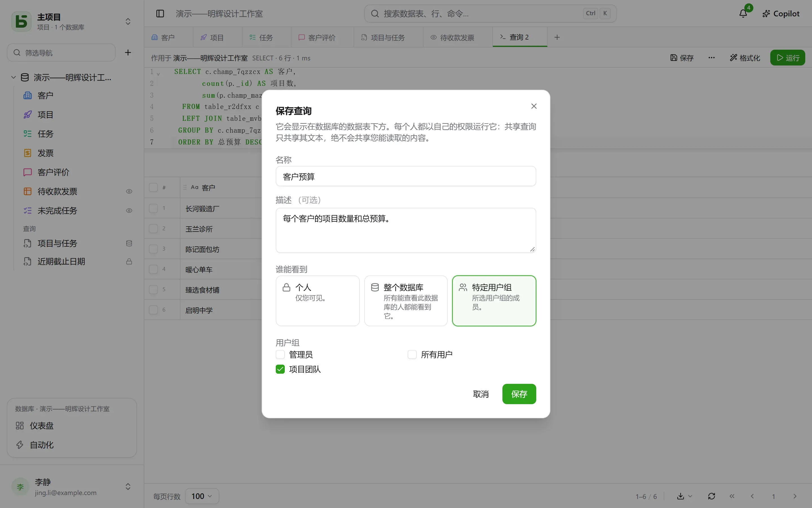Collapse the 演示——明辉设计工… database tree
This screenshot has height=508, width=812.
(x=14, y=77)
